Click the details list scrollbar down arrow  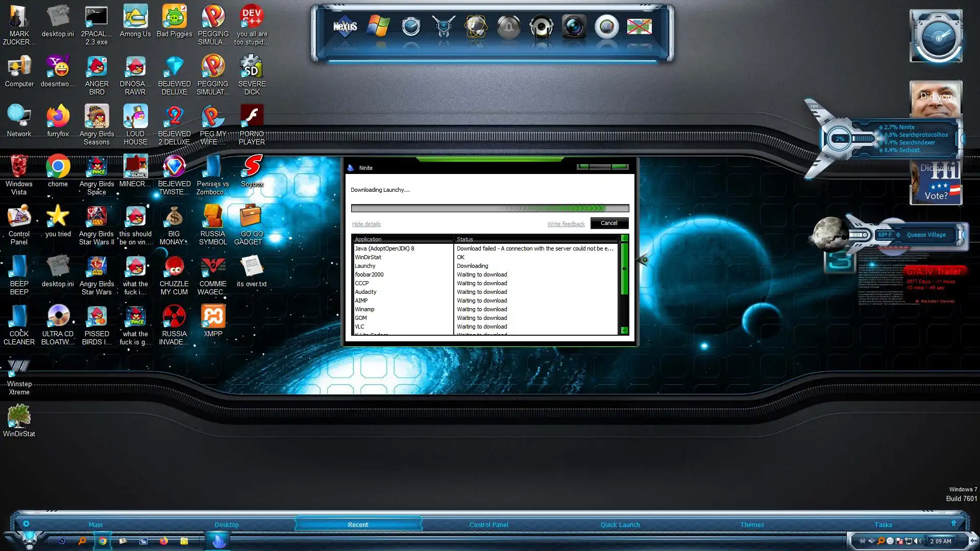(624, 331)
